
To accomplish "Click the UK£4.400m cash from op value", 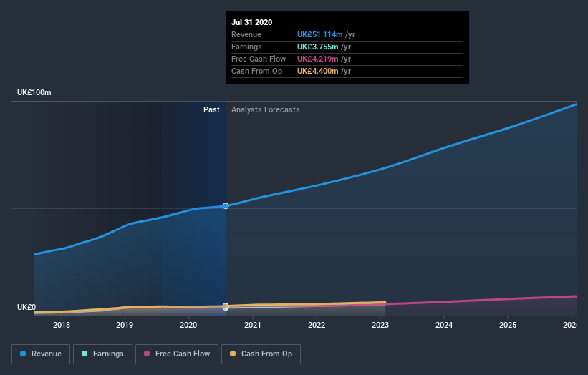I will (x=317, y=71).
